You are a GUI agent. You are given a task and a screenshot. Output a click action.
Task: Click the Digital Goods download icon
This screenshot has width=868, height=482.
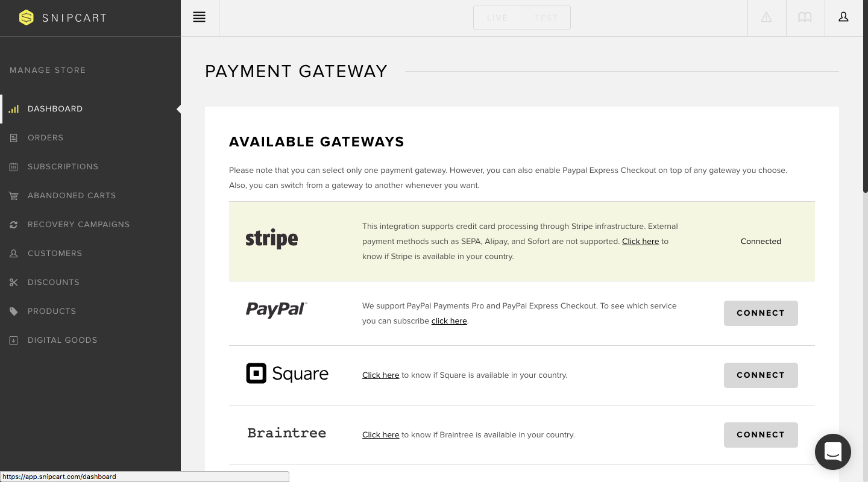[14, 340]
